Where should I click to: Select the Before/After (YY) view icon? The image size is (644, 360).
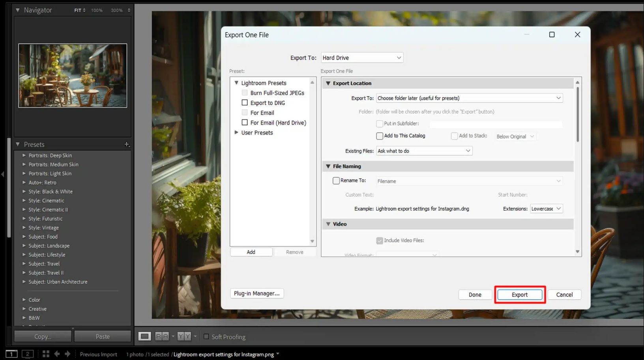(x=184, y=336)
